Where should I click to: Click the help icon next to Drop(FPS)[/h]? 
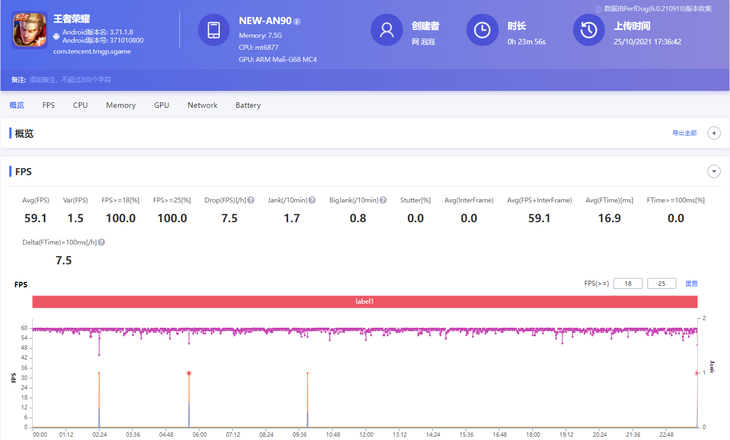tap(251, 200)
